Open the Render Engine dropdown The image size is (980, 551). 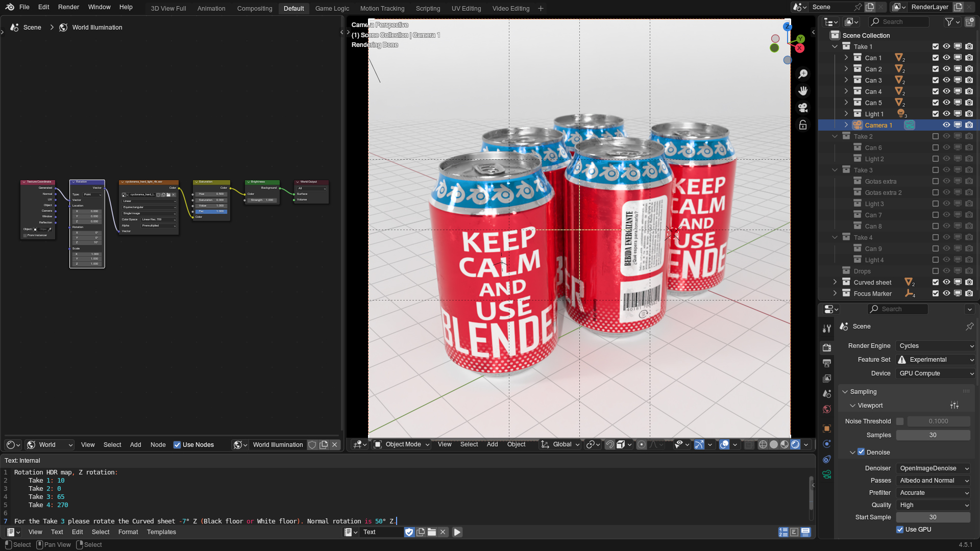click(936, 346)
